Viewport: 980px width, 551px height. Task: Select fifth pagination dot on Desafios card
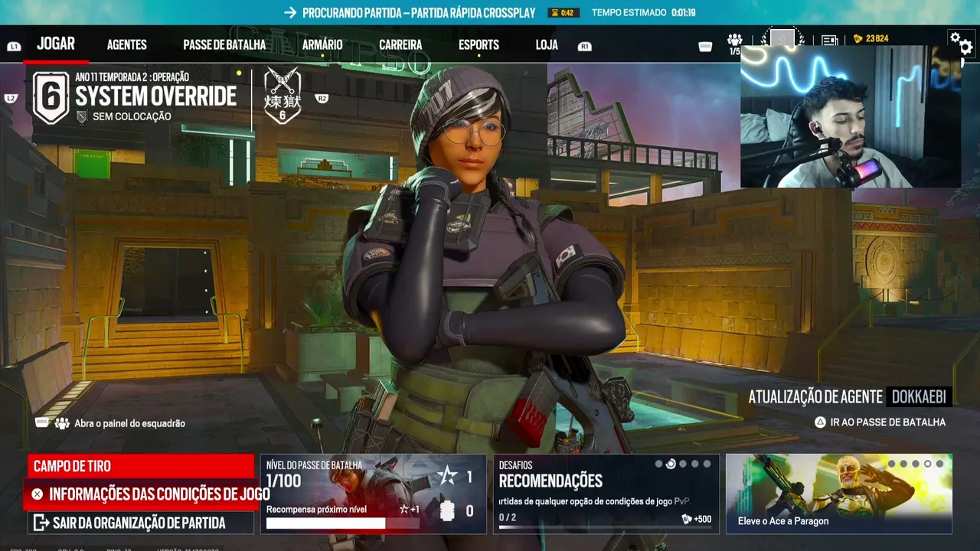click(x=707, y=464)
